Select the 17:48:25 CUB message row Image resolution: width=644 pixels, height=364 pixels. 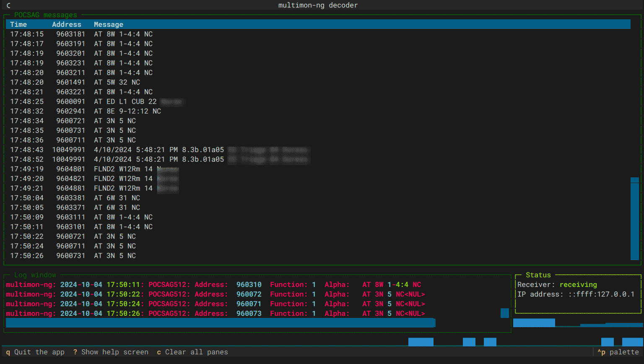coord(126,101)
